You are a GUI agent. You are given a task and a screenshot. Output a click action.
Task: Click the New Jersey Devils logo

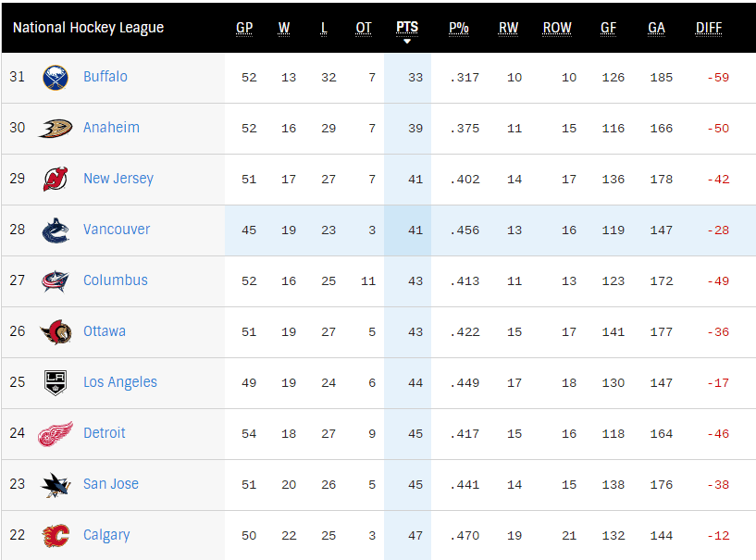[x=56, y=180]
